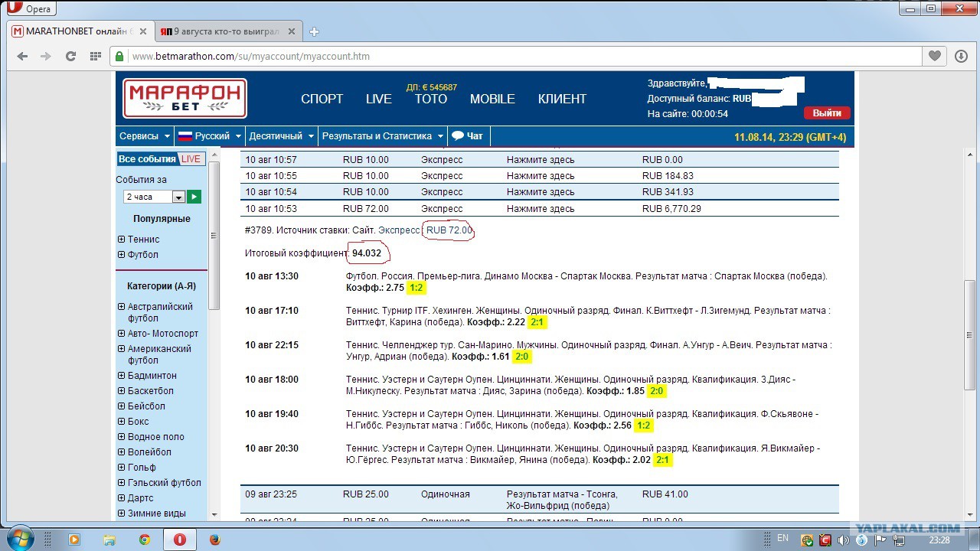
Task: Go back to the previous page
Action: (x=22, y=56)
